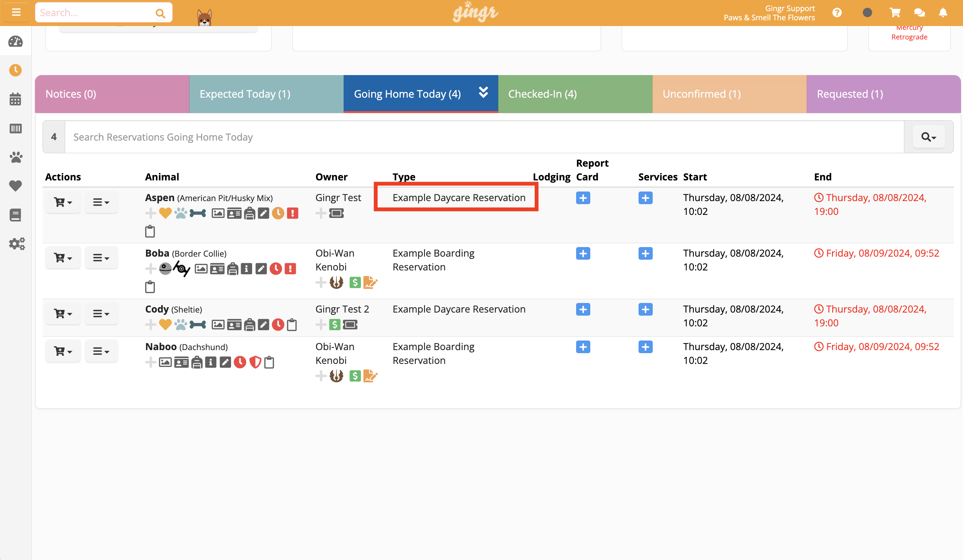Click Aspen's pencil edit icon
The width and height of the screenshot is (963, 560).
[x=264, y=213]
